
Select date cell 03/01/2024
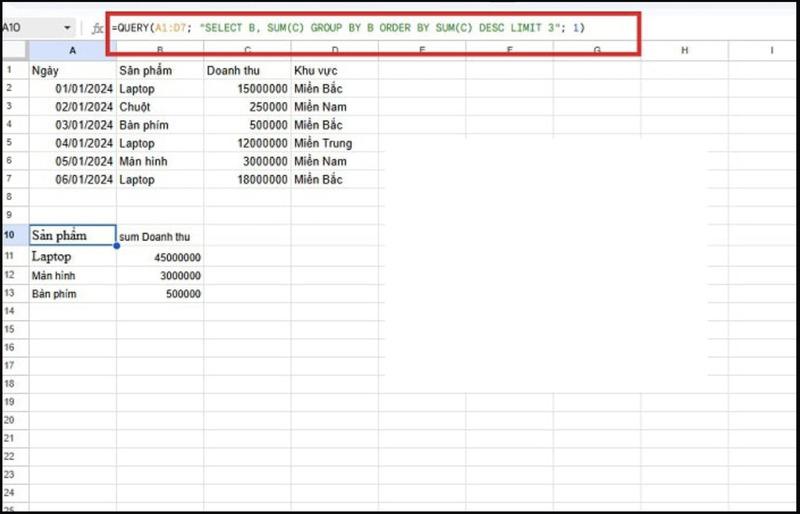[x=72, y=125]
